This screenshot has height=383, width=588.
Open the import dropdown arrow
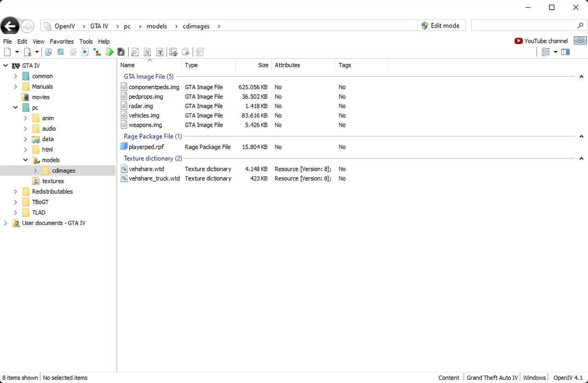click(37, 52)
